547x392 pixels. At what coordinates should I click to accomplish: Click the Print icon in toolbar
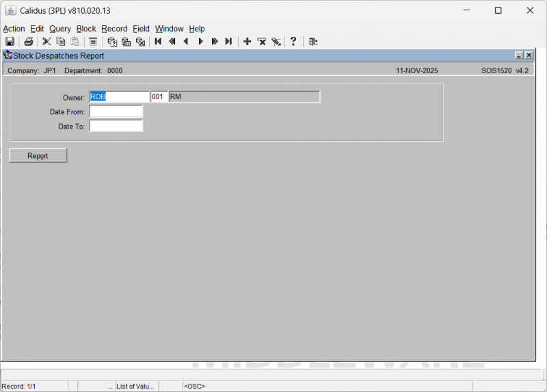click(29, 42)
